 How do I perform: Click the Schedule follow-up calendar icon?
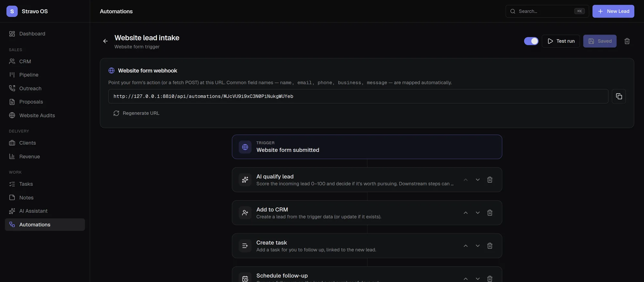[x=245, y=278]
